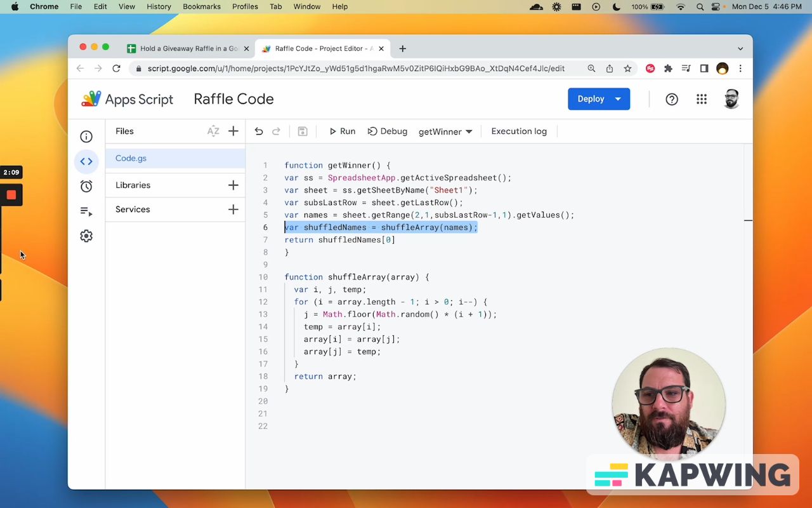Run the selected function
Image resolution: width=812 pixels, height=508 pixels.
(x=342, y=131)
